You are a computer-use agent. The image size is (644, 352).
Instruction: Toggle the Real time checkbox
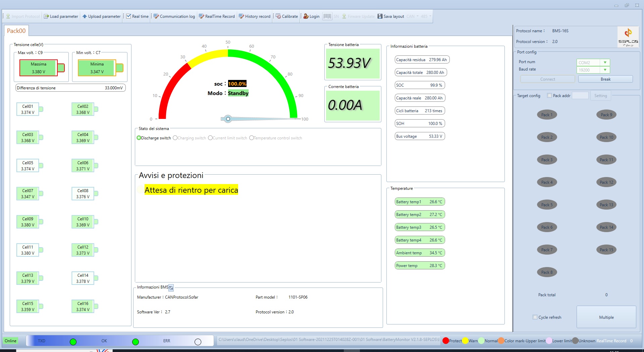128,16
